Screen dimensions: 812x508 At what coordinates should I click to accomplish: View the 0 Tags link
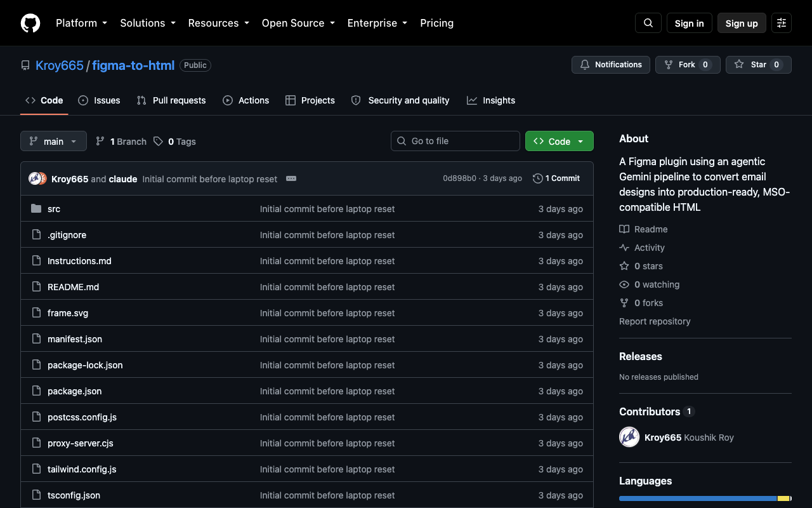click(174, 142)
